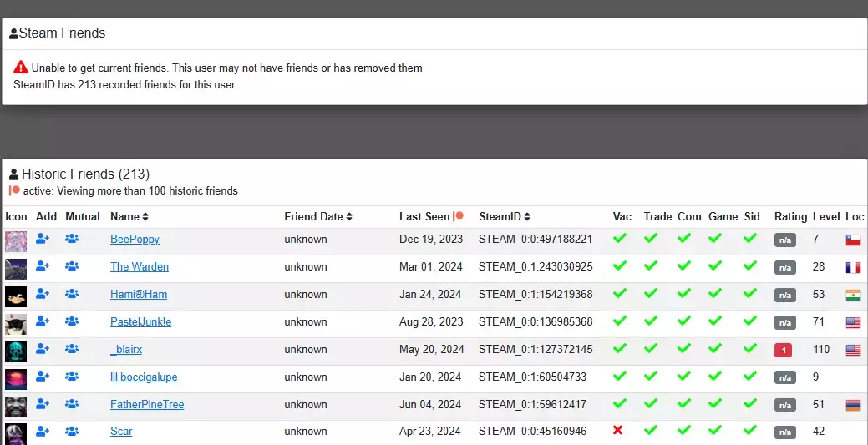Show mutual friends with Scar

[71, 431]
